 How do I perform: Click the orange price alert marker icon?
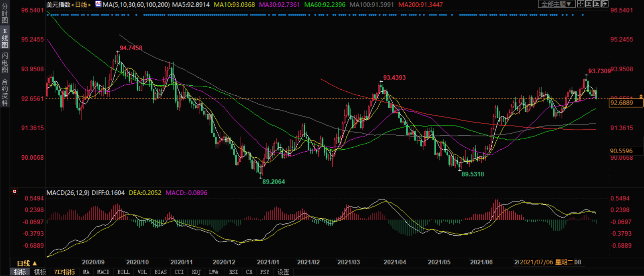641,97
